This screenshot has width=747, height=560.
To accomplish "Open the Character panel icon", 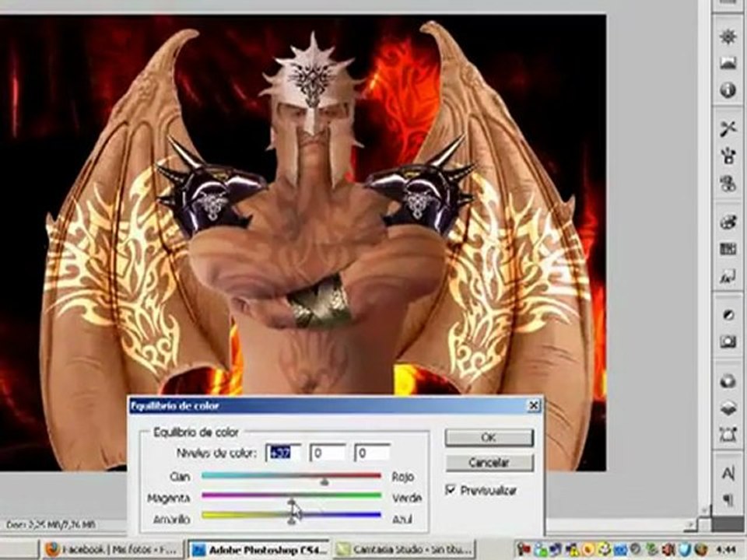I will (x=728, y=474).
